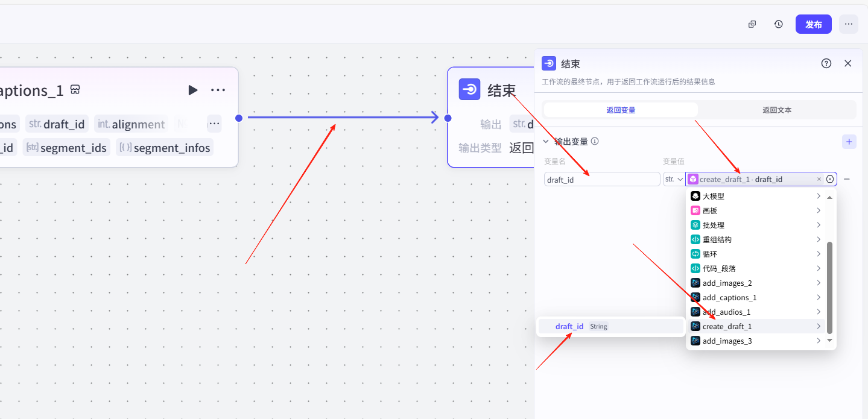Select the 返回变量 tab

pyautogui.click(x=621, y=110)
